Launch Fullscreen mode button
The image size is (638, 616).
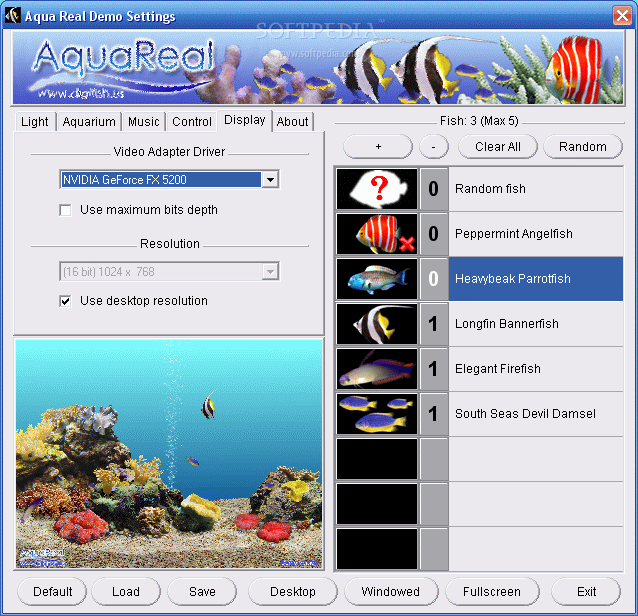492,592
